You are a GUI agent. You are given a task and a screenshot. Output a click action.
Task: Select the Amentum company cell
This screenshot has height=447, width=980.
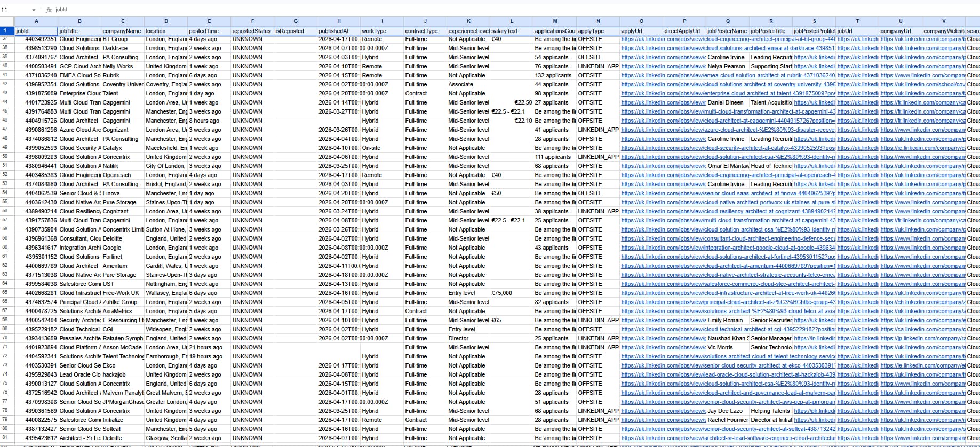point(123,266)
